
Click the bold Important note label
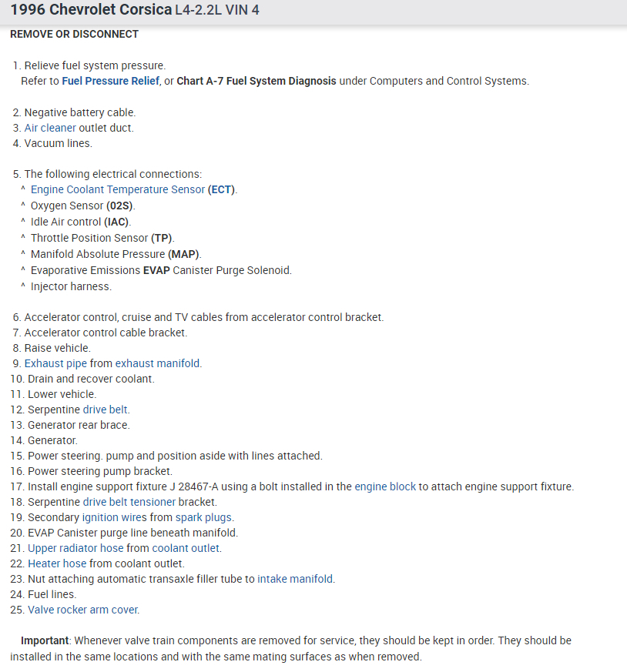coord(45,640)
